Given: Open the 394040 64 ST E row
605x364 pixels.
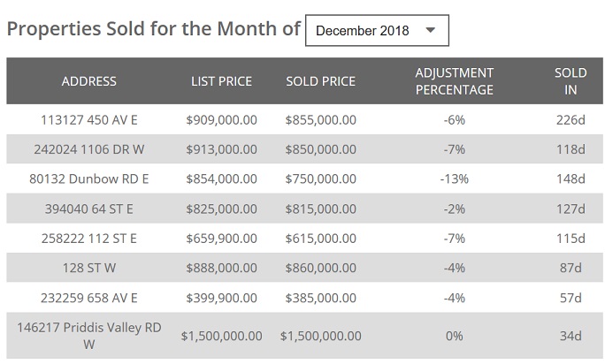Looking at the screenshot, I should pos(89,209).
